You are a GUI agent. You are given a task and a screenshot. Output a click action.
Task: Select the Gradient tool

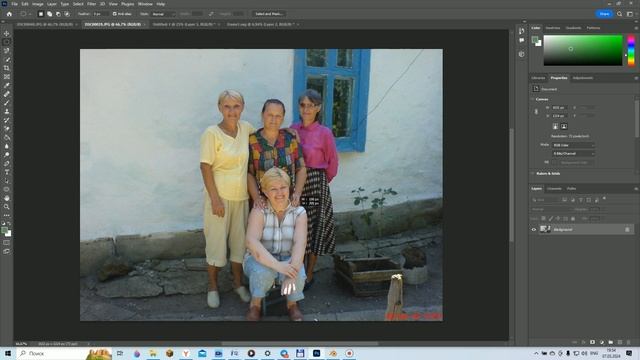pyautogui.click(x=7, y=138)
